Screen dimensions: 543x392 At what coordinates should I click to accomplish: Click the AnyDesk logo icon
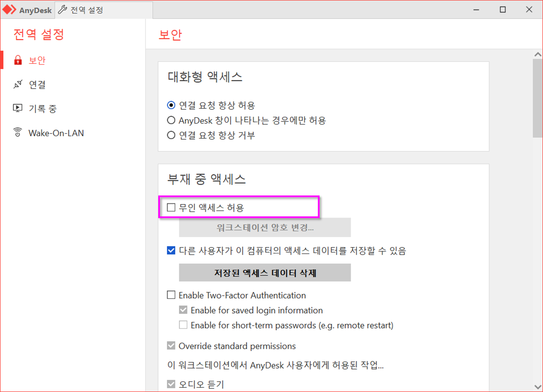pos(9,10)
